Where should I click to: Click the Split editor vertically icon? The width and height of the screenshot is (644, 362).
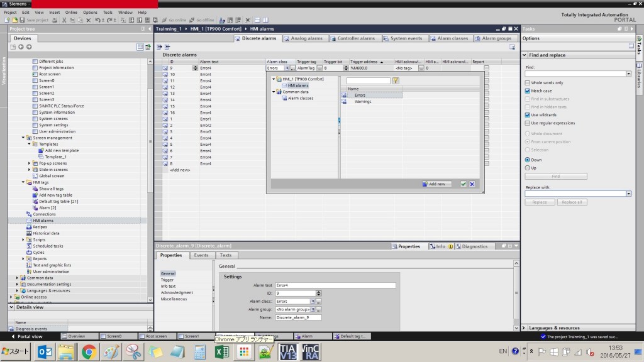pos(265,19)
